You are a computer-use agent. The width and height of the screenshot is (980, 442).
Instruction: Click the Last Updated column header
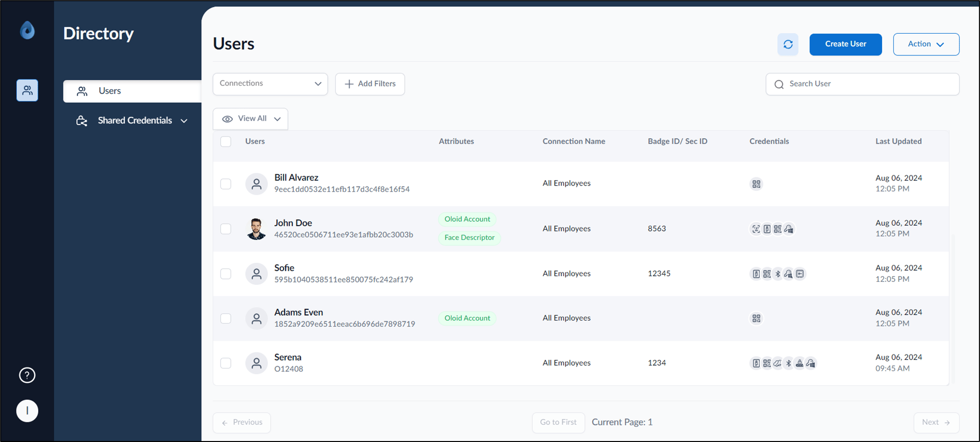(898, 141)
